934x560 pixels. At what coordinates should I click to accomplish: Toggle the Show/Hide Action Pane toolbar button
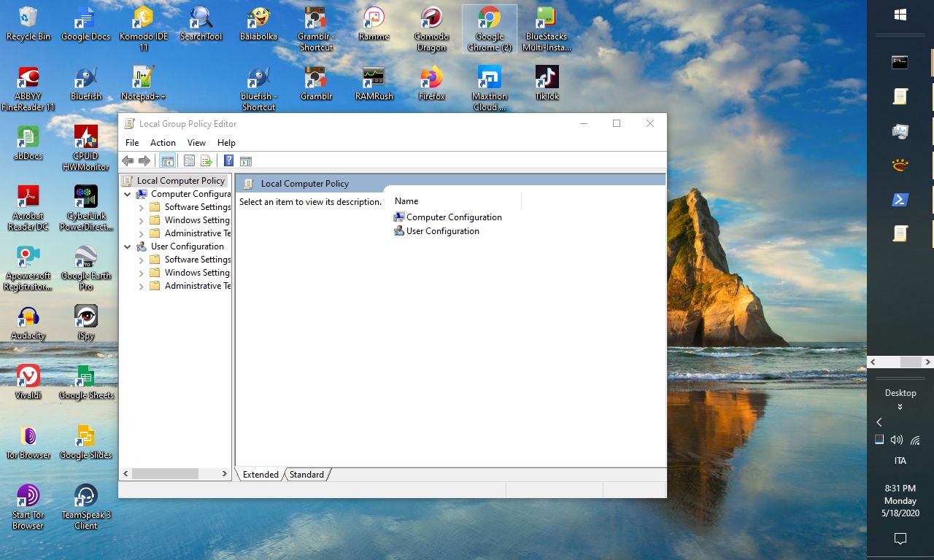click(246, 161)
